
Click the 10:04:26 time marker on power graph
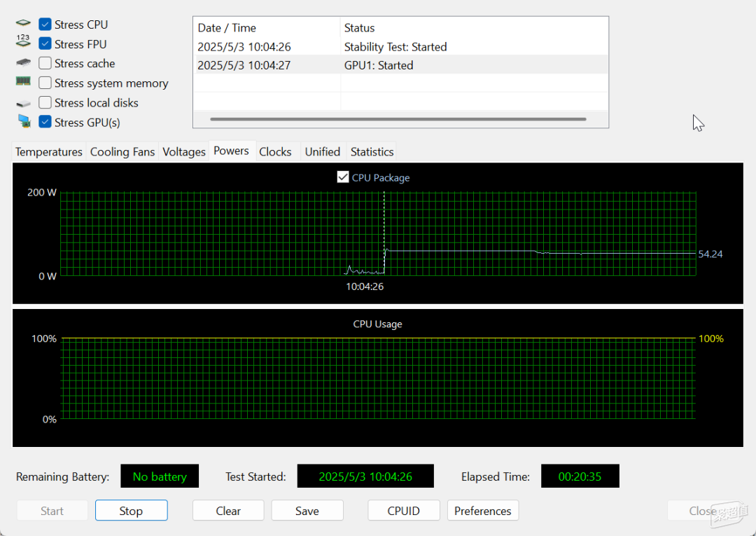pos(365,287)
